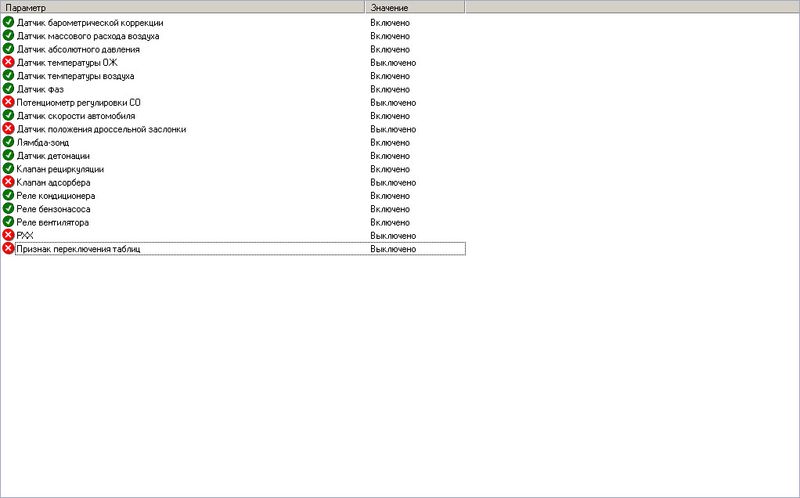The width and height of the screenshot is (800, 498).
Task: Click red cross icon beside Датчик температуры ОЖ
Action: click(x=8, y=62)
